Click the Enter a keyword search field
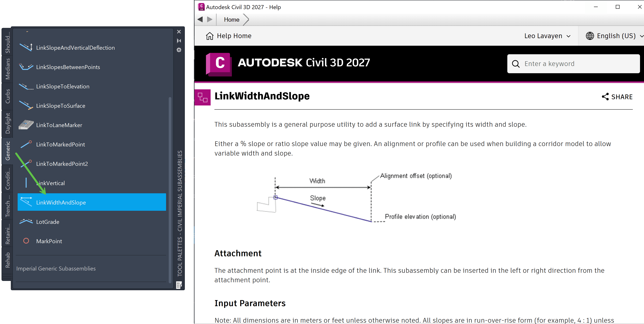 pos(573,64)
